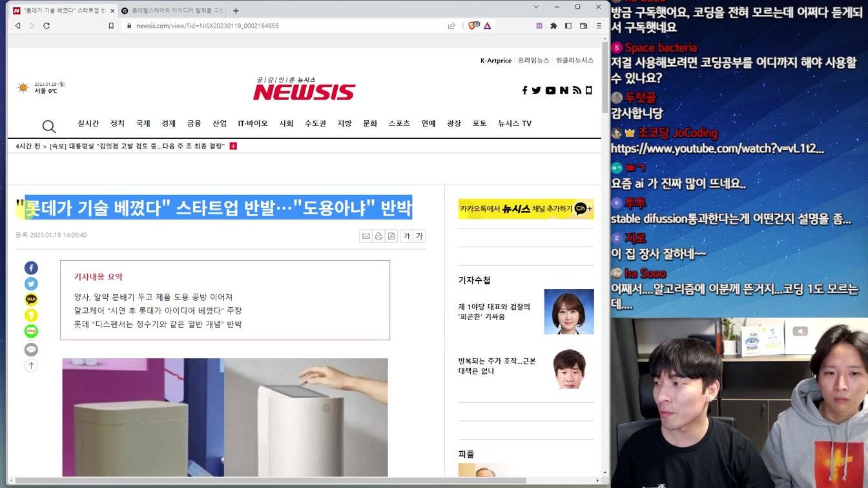Image resolution: width=868 pixels, height=488 pixels.
Task: Open the RSS feed icon in header
Action: [x=577, y=91]
